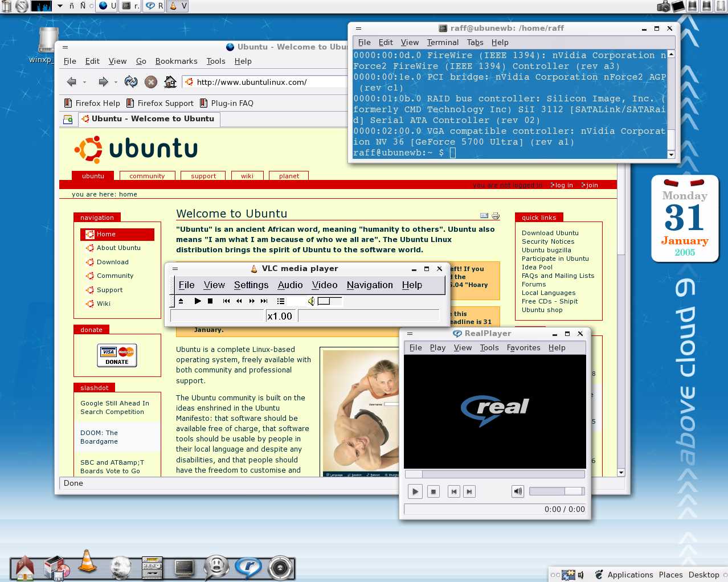Open the Places menu in panel
The height and width of the screenshot is (582, 728).
(x=670, y=575)
